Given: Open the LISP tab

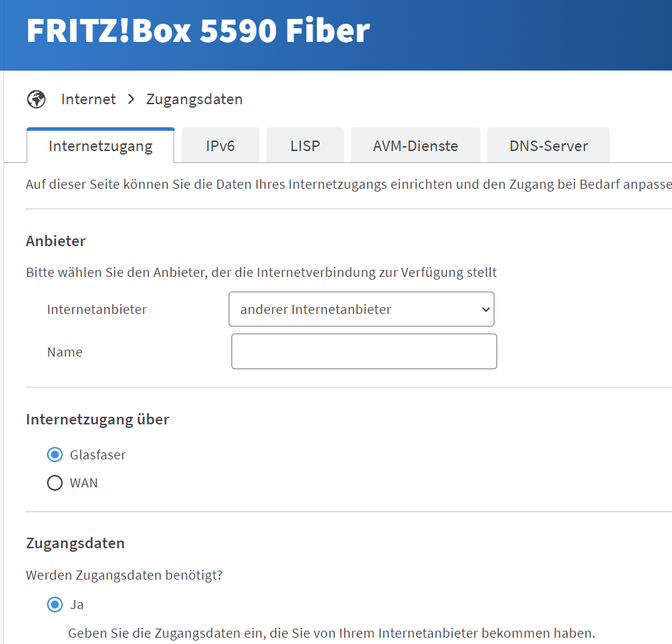Looking at the screenshot, I should (x=305, y=145).
